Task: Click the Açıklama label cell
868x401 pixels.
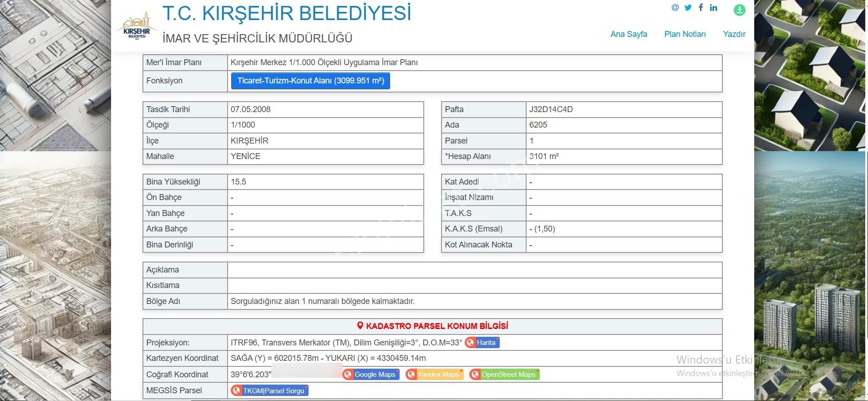Action: pyautogui.click(x=185, y=270)
